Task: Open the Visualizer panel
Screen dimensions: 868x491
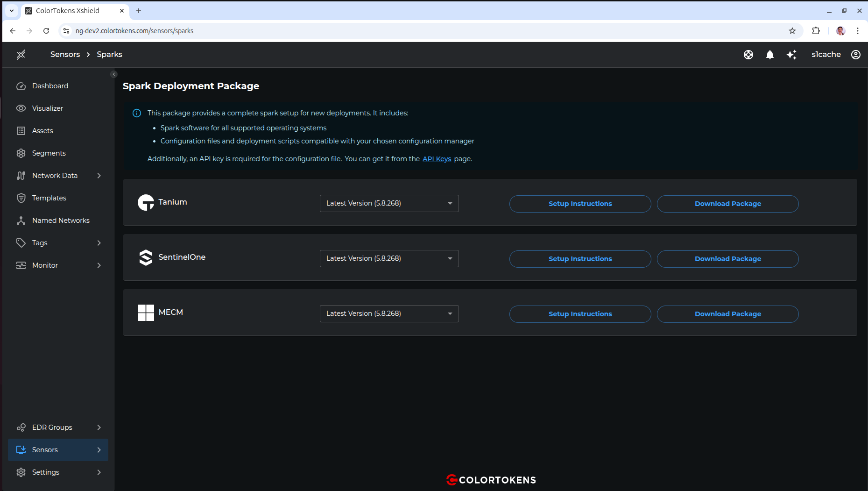Action: click(x=47, y=108)
